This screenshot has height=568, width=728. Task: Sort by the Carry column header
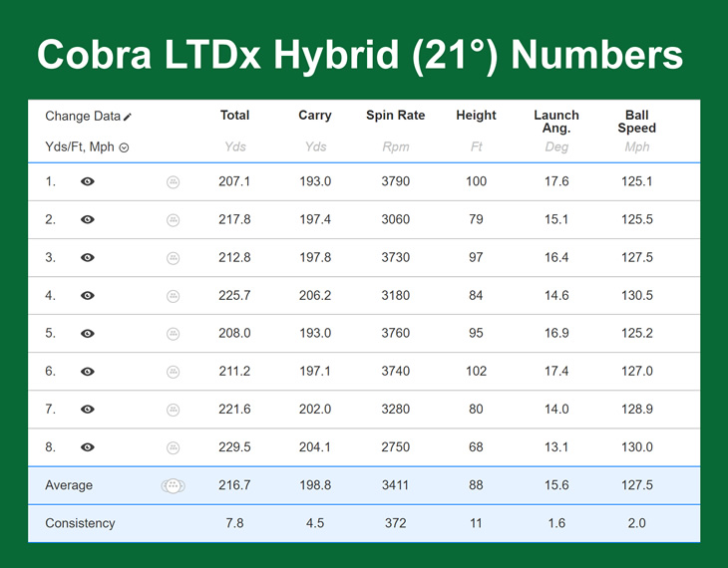click(315, 115)
